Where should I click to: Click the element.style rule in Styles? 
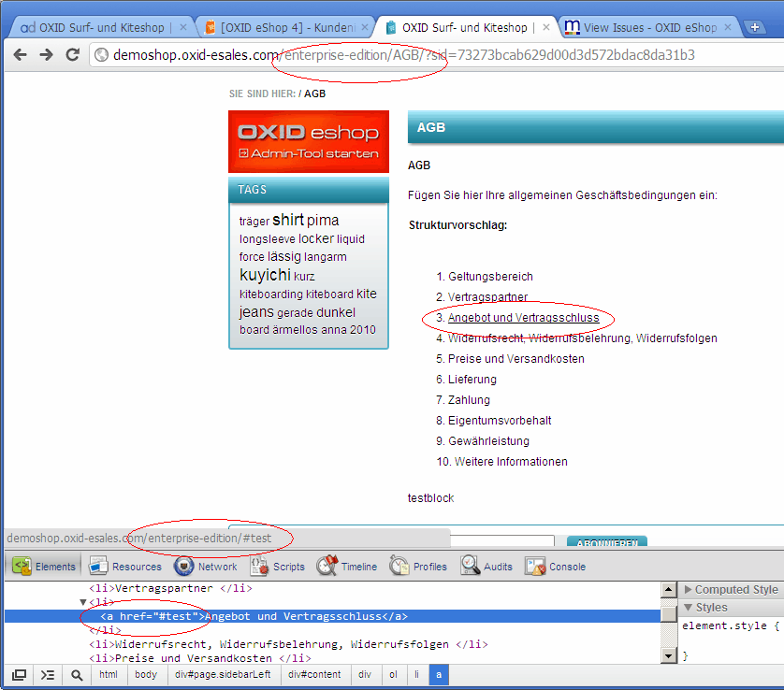(x=730, y=625)
